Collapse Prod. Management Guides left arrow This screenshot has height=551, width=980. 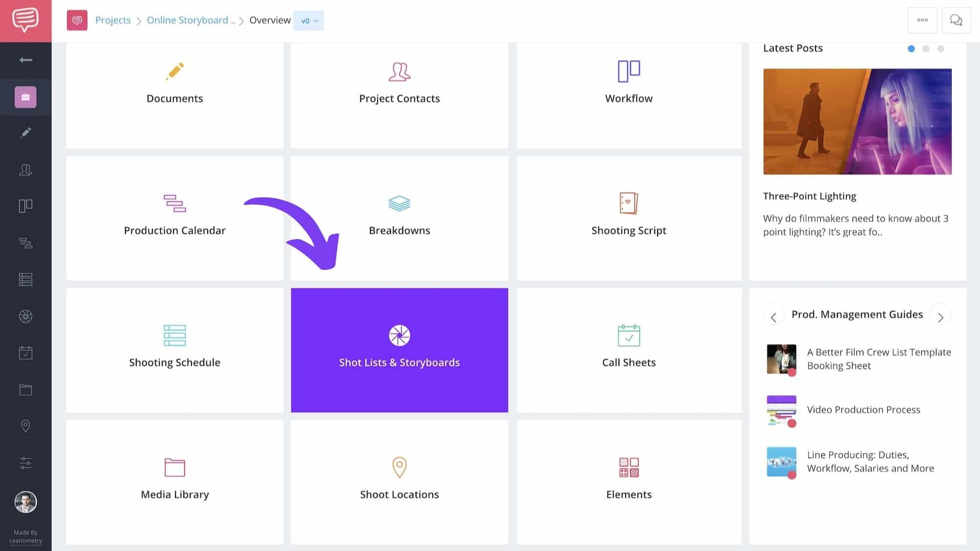tap(774, 316)
